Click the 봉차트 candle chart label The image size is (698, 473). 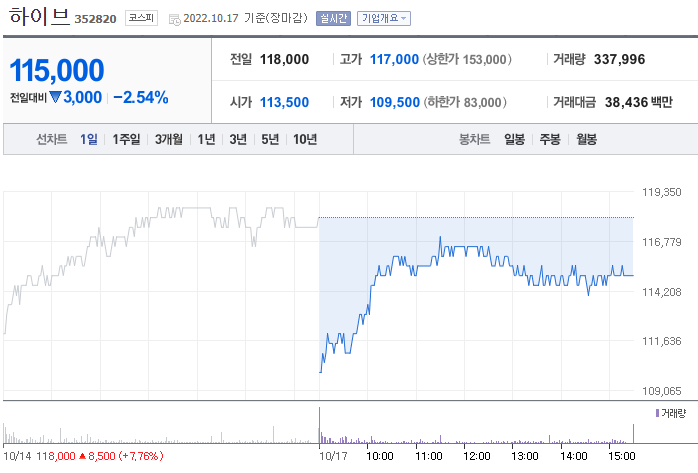tap(475, 139)
